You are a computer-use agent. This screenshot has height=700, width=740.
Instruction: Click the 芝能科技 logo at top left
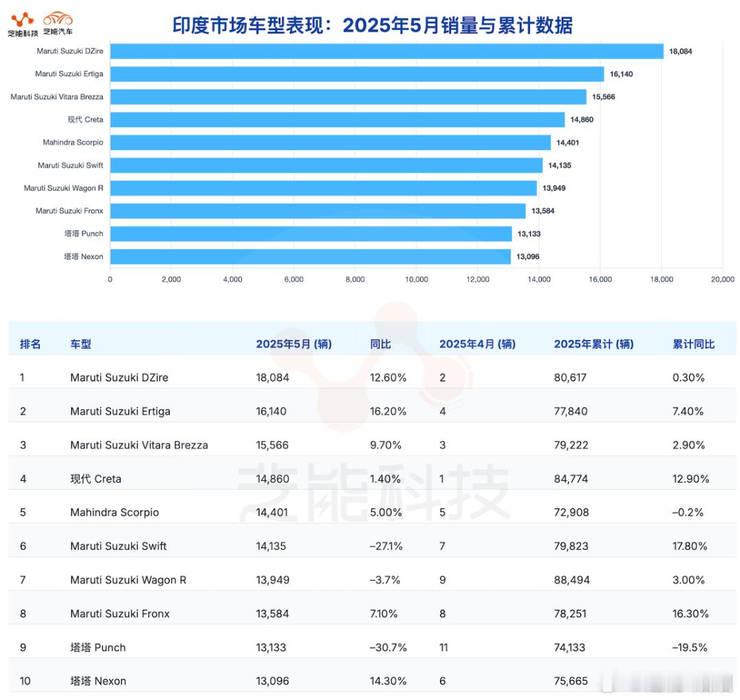(x=23, y=25)
